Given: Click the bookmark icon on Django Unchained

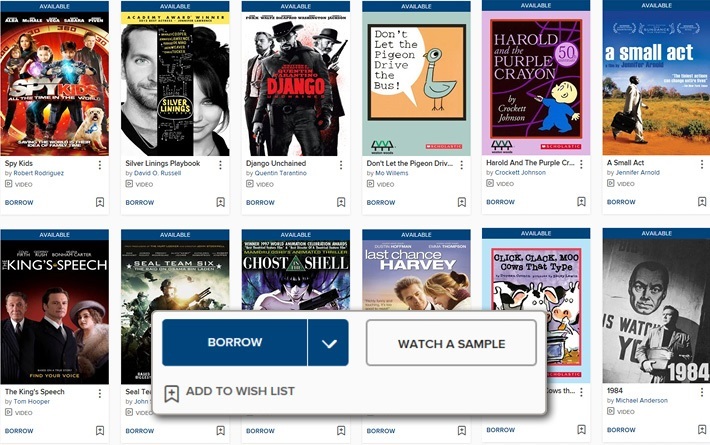Looking at the screenshot, I should click(x=341, y=202).
